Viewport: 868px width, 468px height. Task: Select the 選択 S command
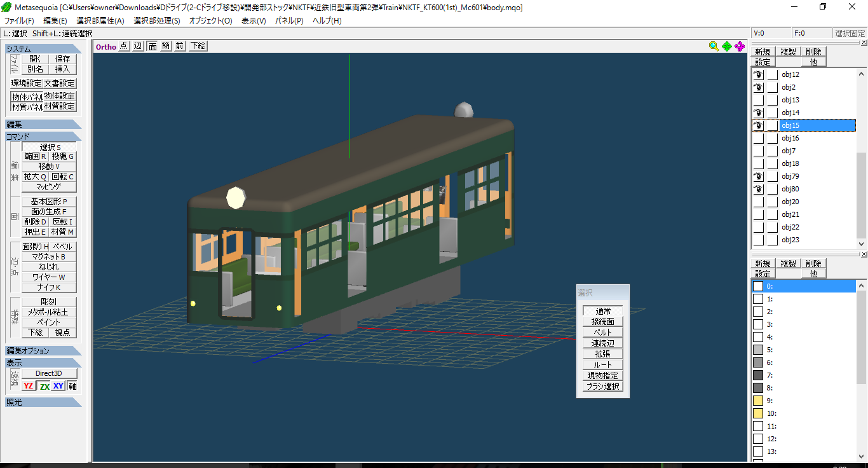(x=50, y=147)
